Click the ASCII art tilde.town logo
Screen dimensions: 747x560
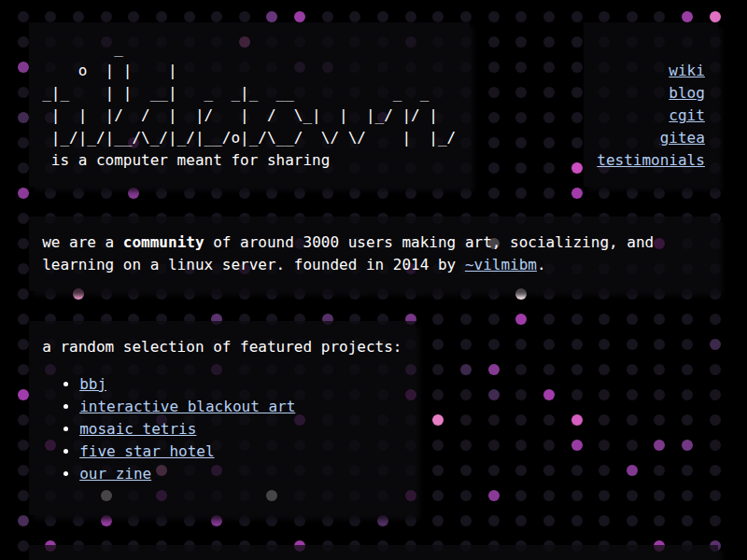[x=249, y=105]
